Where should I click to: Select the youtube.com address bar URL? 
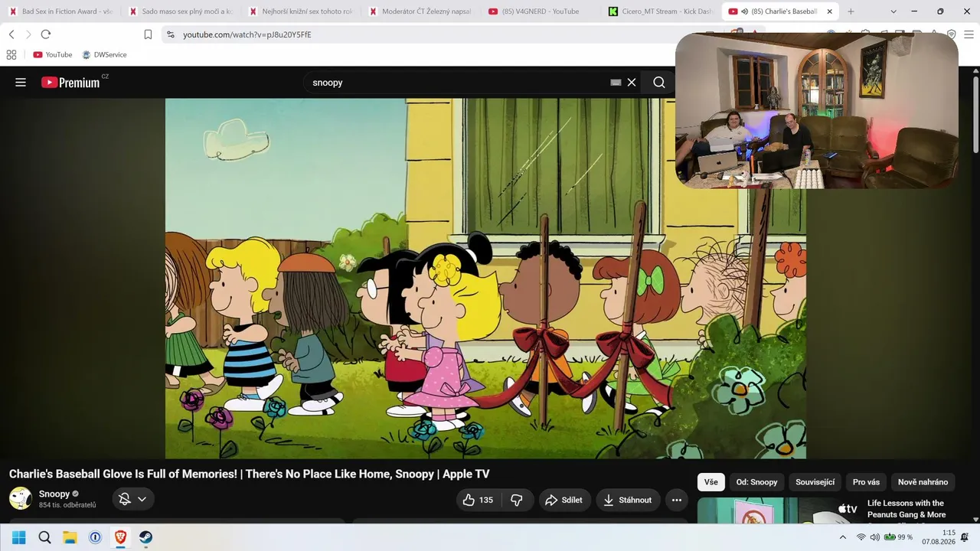[x=247, y=34]
